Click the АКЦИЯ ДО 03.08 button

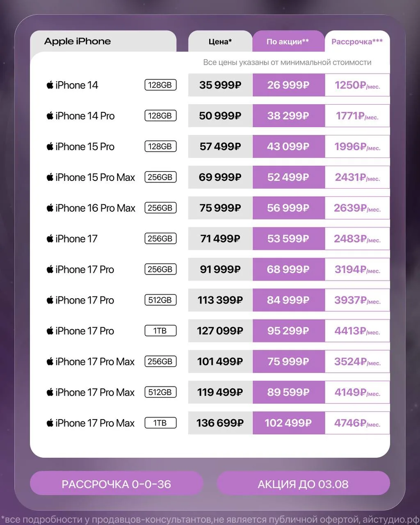[303, 484]
